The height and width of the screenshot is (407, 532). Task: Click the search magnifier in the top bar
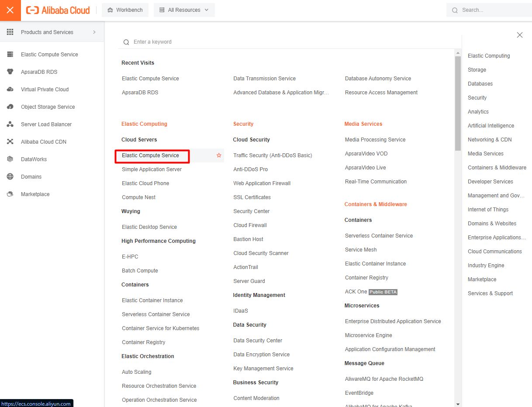click(x=454, y=10)
